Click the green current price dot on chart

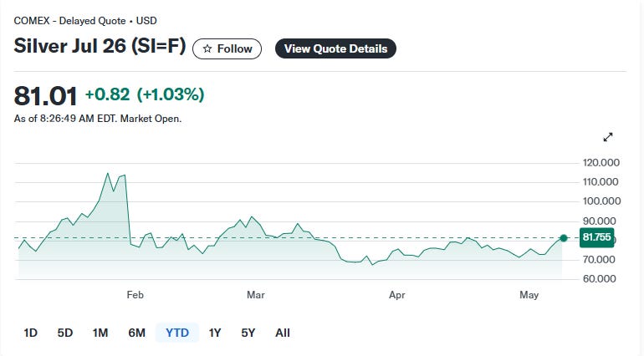point(564,238)
